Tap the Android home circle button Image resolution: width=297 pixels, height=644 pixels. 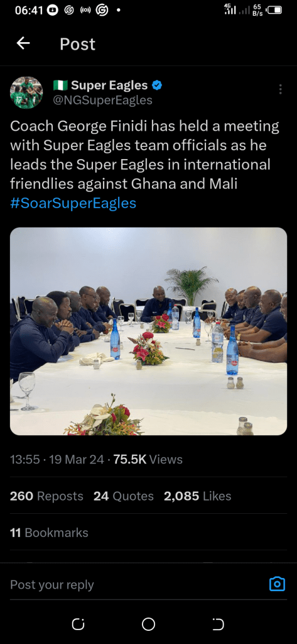tap(148, 625)
